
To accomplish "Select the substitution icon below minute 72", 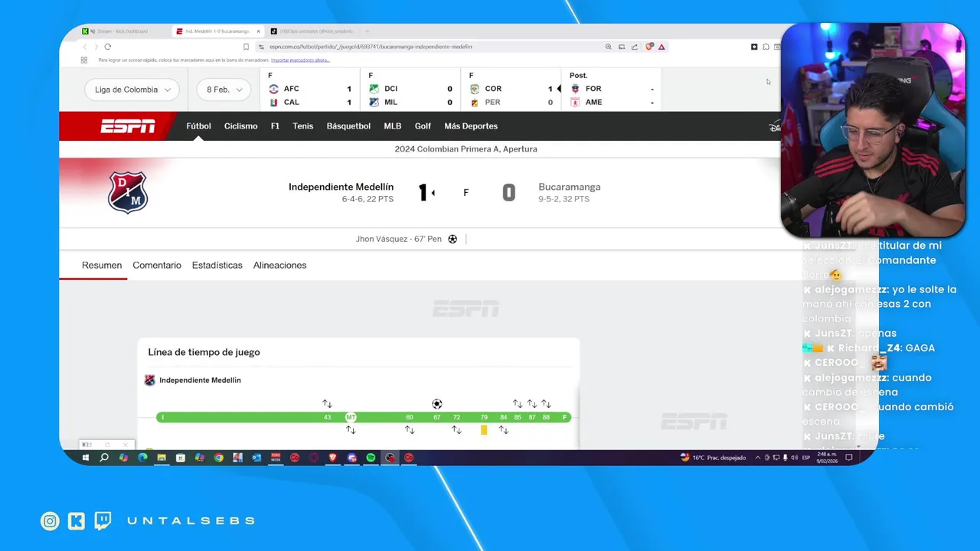I will pos(456,430).
